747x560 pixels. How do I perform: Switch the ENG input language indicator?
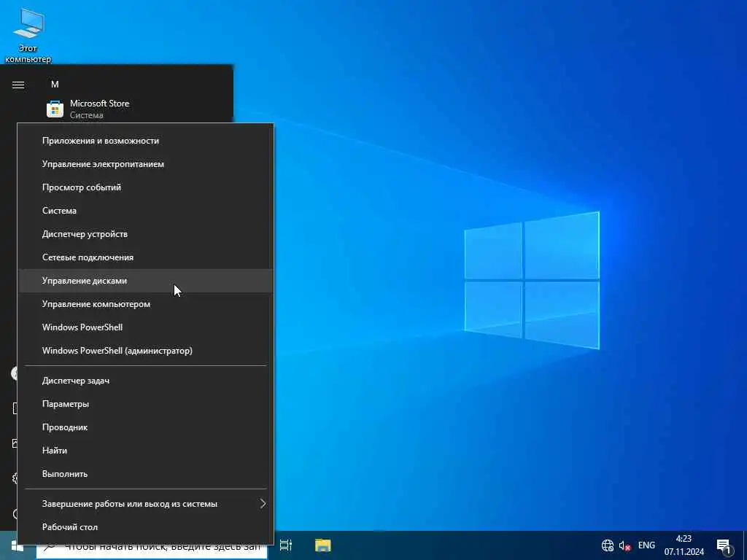pyautogui.click(x=646, y=545)
